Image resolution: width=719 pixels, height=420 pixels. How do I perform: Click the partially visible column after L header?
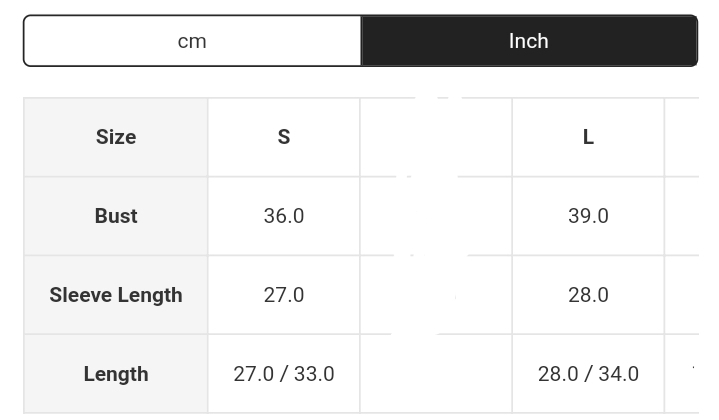(682, 137)
